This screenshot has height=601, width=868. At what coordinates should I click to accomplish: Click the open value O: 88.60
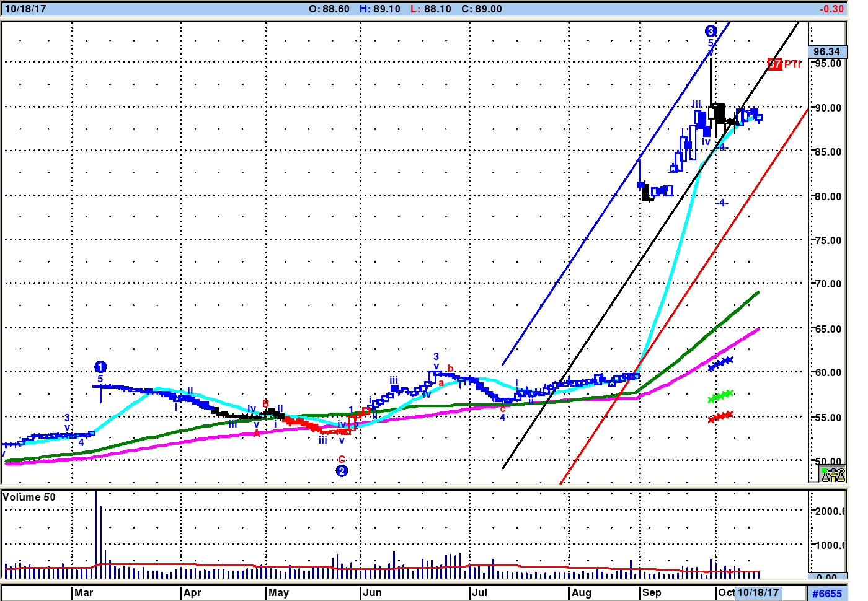point(329,9)
